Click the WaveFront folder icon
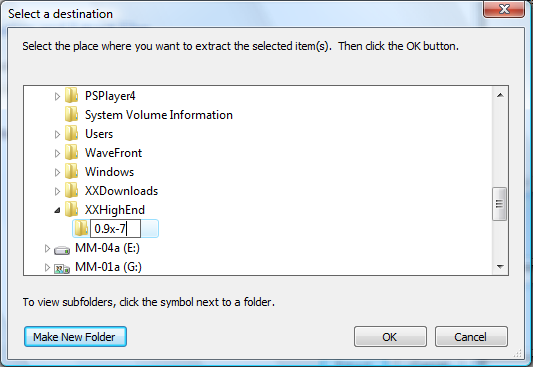 72,153
